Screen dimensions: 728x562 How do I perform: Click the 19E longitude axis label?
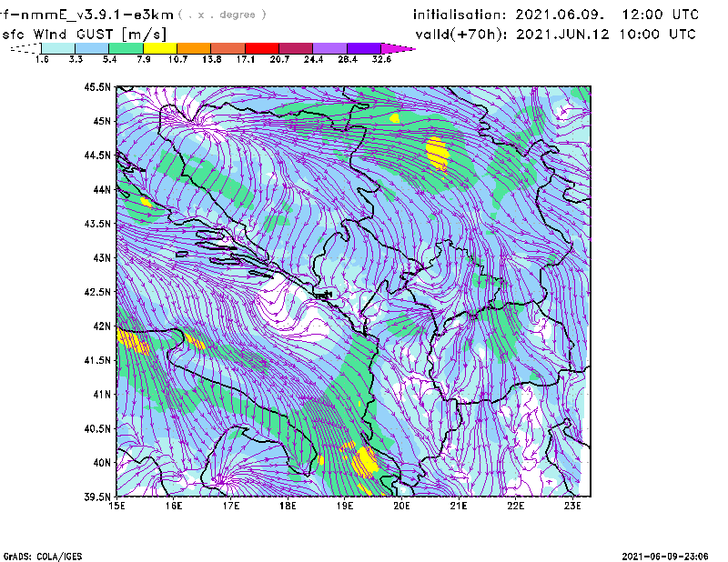[345, 506]
